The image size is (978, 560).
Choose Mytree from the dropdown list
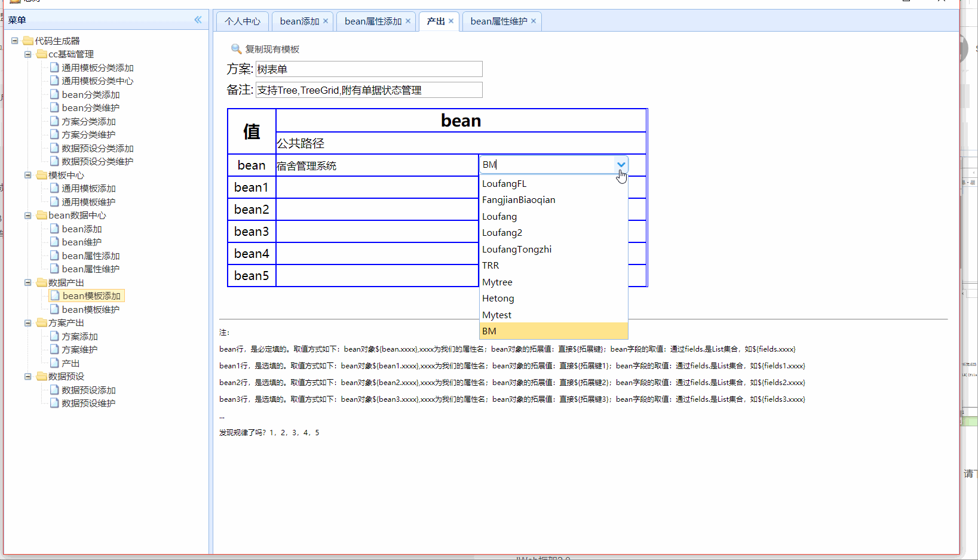[554, 282]
